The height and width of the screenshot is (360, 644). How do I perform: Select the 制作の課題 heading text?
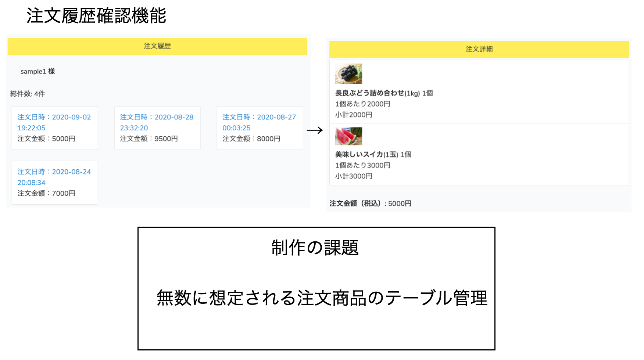pos(316,247)
